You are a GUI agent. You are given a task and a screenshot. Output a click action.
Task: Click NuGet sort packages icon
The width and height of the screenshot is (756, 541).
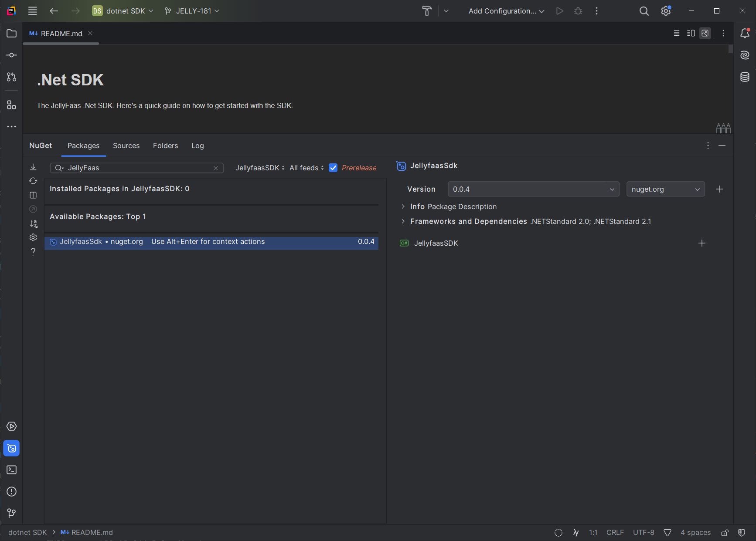(33, 223)
